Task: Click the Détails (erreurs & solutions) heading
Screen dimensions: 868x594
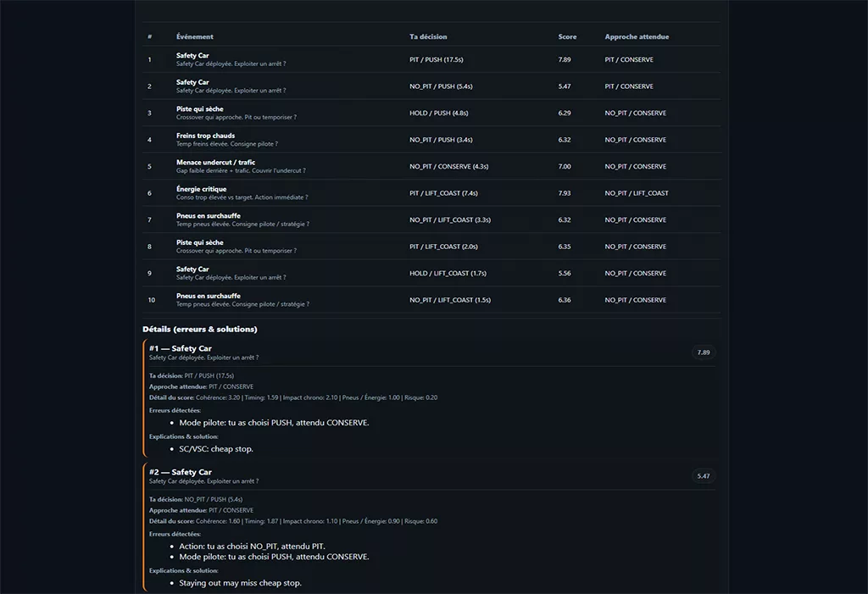Action: tap(200, 329)
